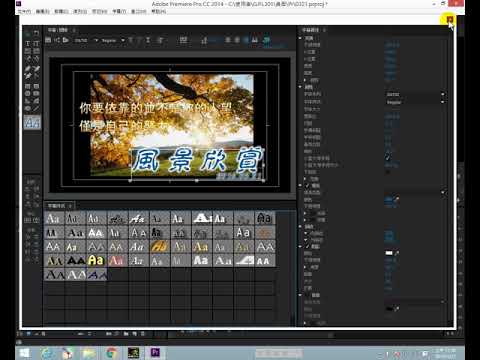
Task: Open the 幫助 (Help) menu
Action: pos(158,11)
